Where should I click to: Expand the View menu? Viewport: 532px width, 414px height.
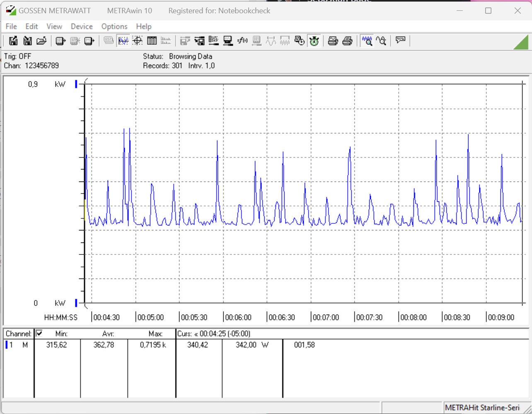[x=54, y=27]
